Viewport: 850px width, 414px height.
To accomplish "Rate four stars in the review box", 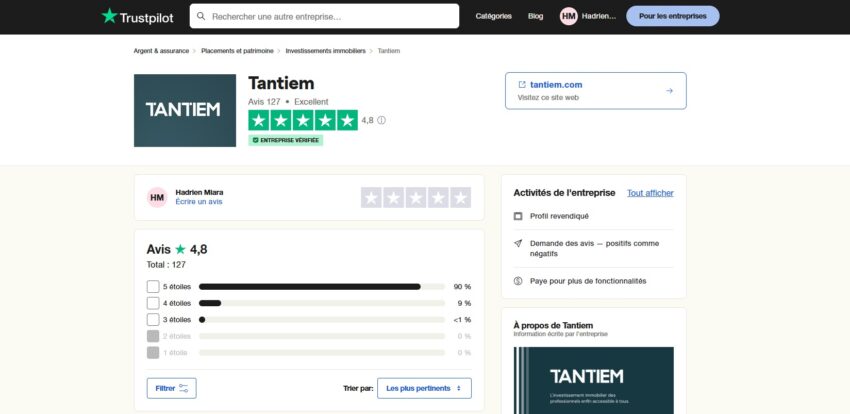I will pyautogui.click(x=438, y=198).
